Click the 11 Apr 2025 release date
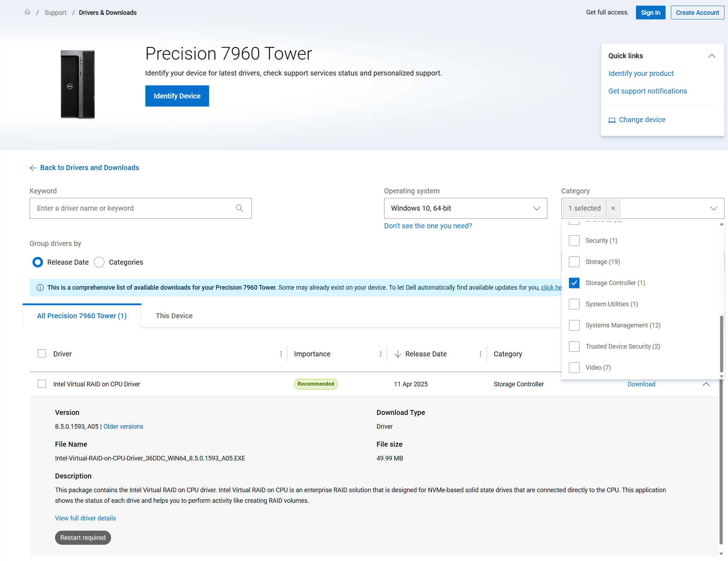 [x=411, y=384]
